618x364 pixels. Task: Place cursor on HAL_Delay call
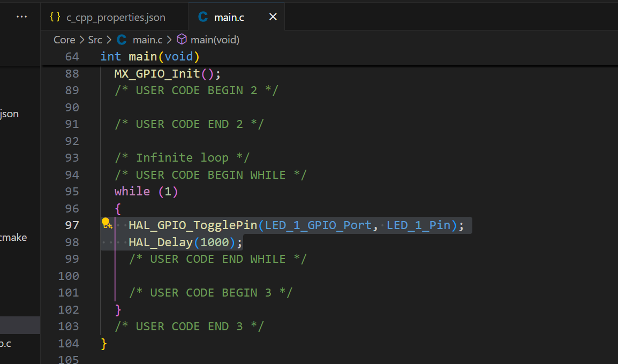pos(161,242)
